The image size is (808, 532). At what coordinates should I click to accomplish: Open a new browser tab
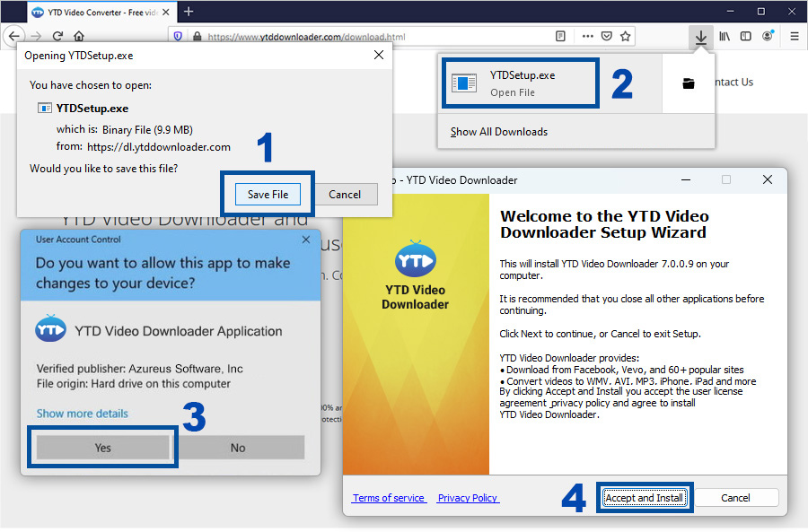(189, 12)
